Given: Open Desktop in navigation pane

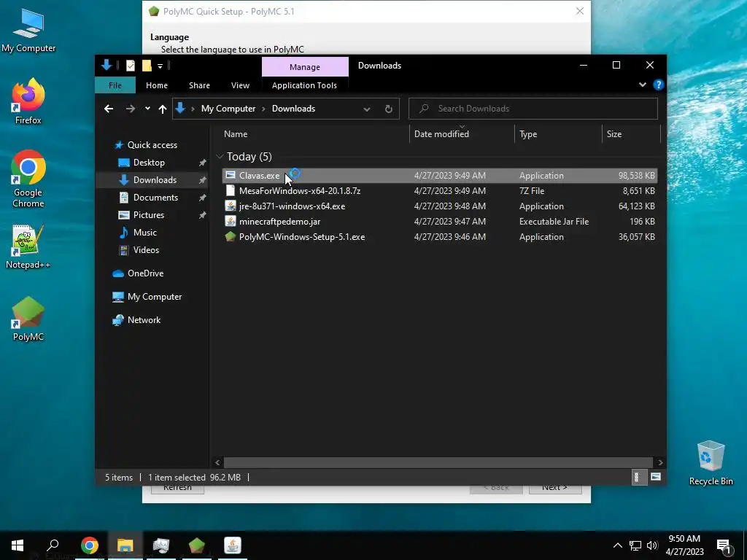Looking at the screenshot, I should point(149,163).
